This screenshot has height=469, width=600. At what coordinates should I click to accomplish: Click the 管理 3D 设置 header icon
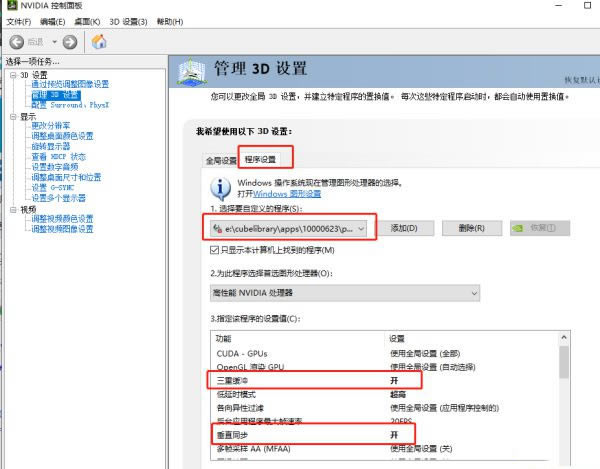coord(191,71)
